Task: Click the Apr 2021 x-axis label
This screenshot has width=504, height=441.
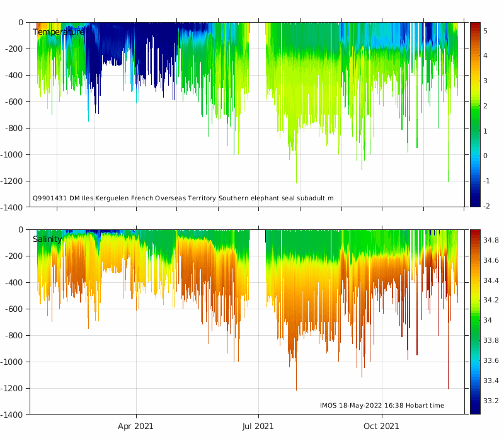Action: pyautogui.click(x=135, y=427)
